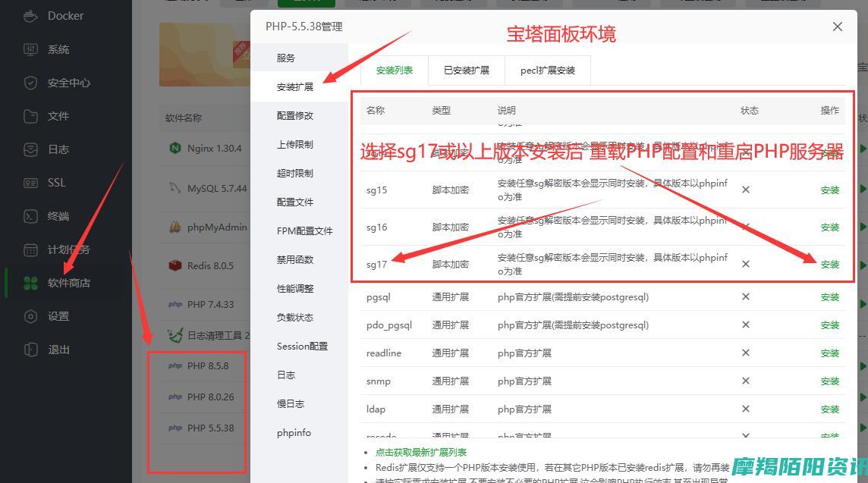Open 设置 via its gear icon
The image size is (868, 483).
coord(30,316)
